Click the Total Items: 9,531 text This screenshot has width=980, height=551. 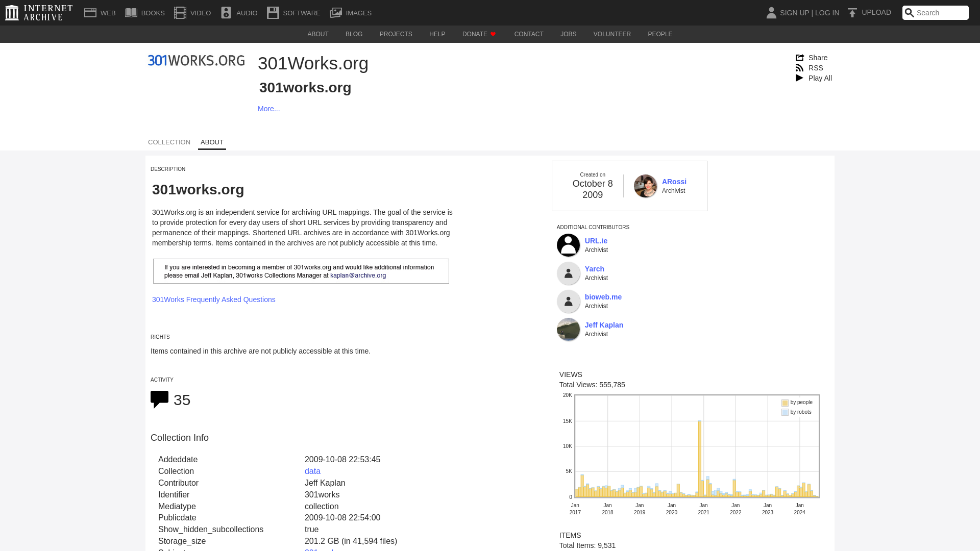pyautogui.click(x=587, y=545)
